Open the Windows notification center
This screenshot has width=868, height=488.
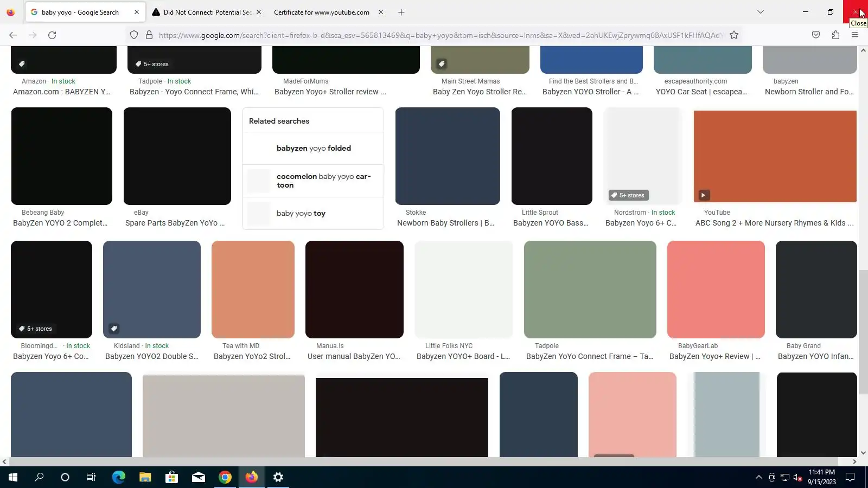850,477
